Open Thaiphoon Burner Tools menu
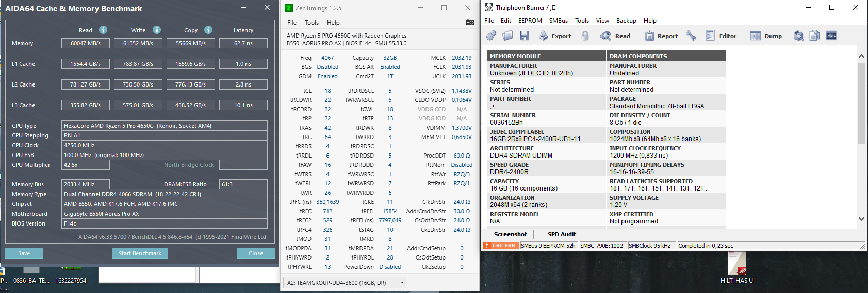This screenshot has height=293, width=868. pos(582,21)
